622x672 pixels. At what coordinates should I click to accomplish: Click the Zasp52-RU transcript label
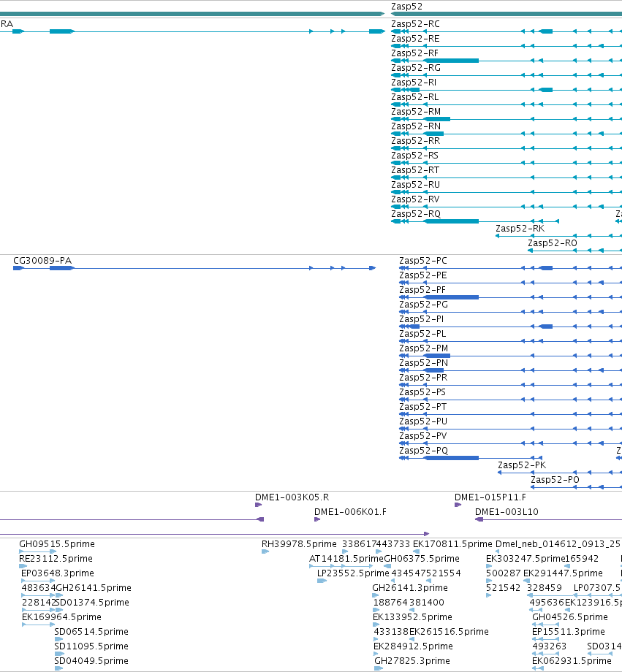tap(415, 184)
